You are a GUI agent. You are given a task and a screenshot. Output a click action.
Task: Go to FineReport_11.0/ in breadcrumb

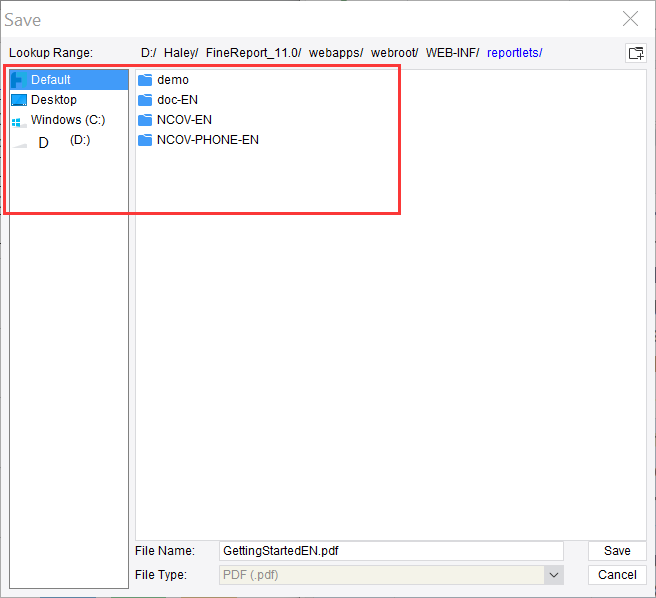253,53
